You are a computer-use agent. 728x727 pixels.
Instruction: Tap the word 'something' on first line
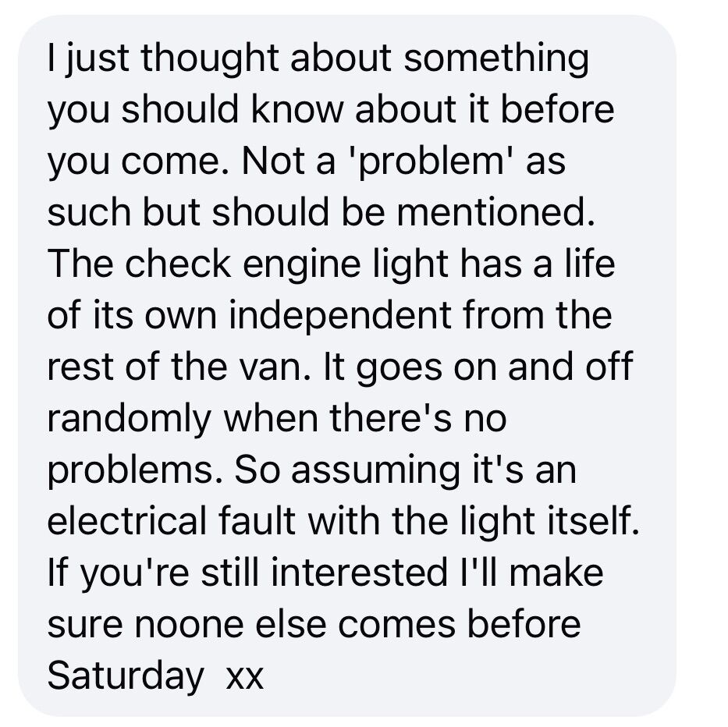point(496,60)
